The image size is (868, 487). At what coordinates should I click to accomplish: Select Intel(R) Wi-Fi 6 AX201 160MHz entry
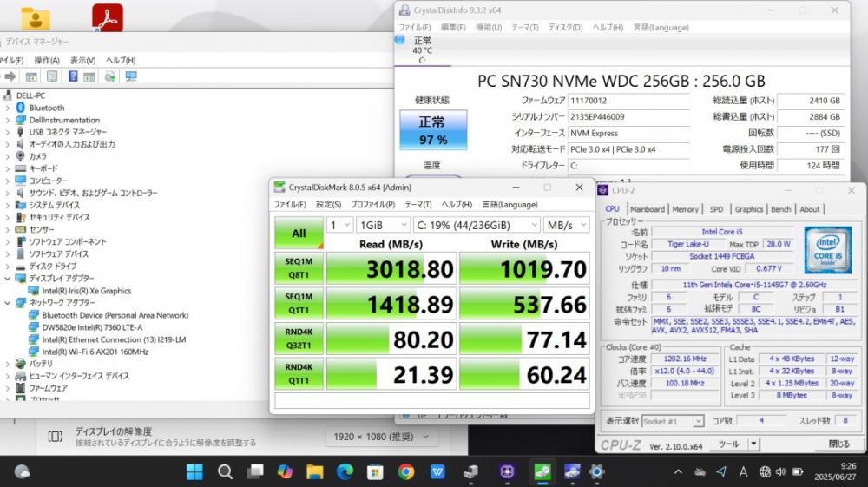point(95,352)
